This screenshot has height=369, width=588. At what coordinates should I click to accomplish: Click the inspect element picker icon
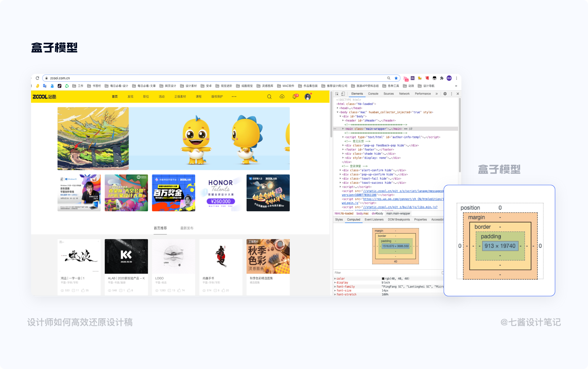[337, 94]
